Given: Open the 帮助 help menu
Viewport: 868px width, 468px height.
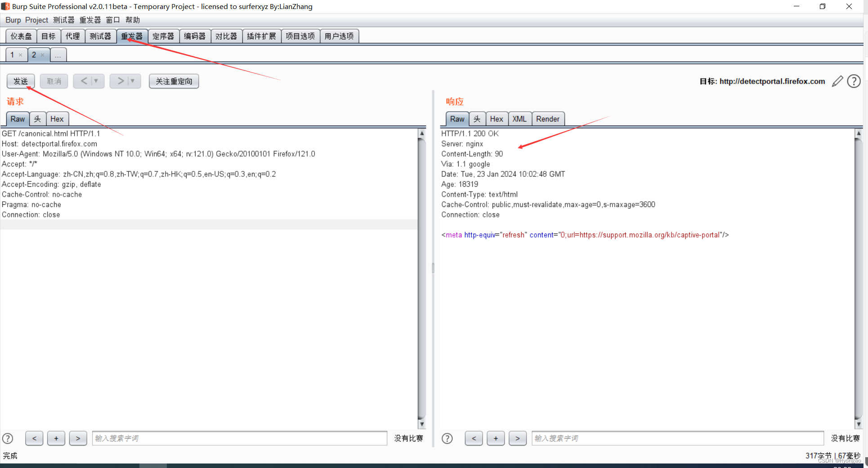Looking at the screenshot, I should pos(133,20).
